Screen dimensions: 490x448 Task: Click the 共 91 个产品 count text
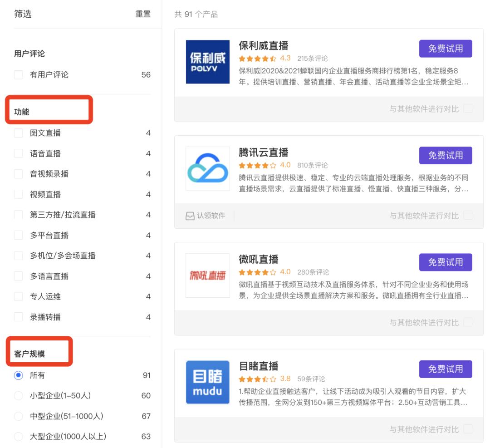coord(196,15)
